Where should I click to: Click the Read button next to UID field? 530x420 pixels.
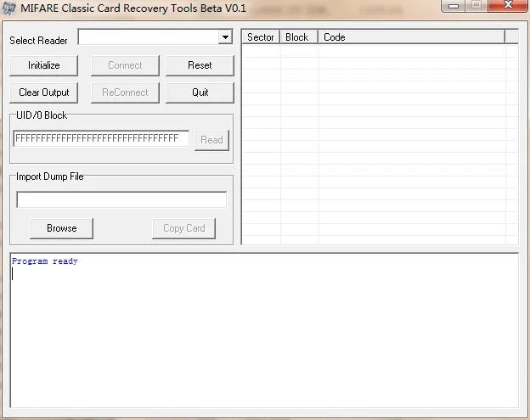click(x=212, y=140)
